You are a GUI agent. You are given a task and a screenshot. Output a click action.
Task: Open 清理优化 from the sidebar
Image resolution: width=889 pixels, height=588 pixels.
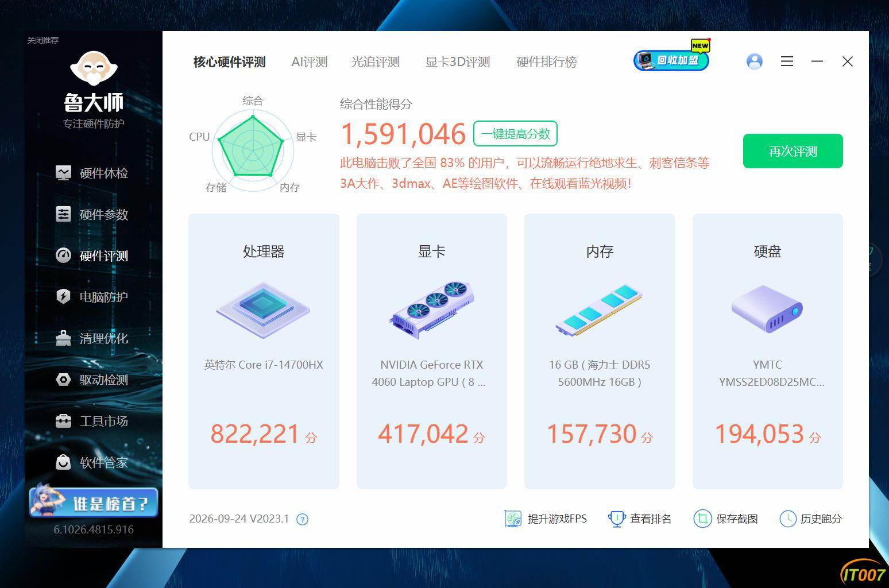tap(92, 338)
